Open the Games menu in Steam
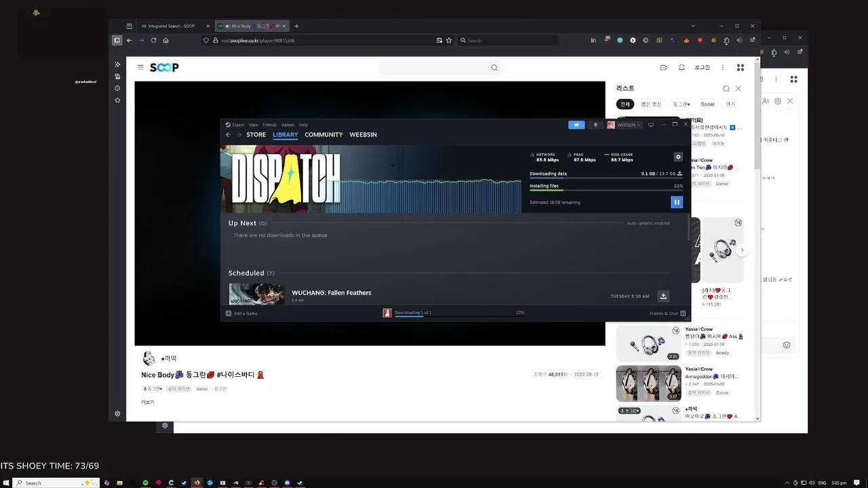 (288, 125)
